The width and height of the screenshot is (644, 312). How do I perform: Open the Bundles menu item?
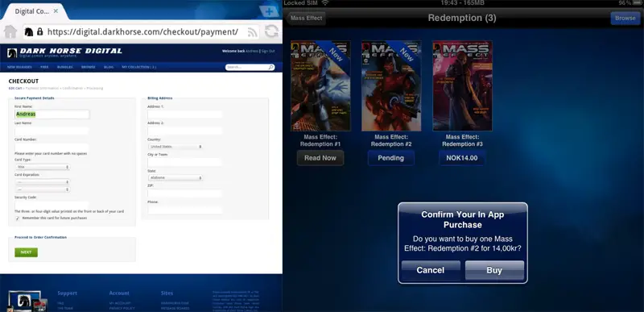65,67
